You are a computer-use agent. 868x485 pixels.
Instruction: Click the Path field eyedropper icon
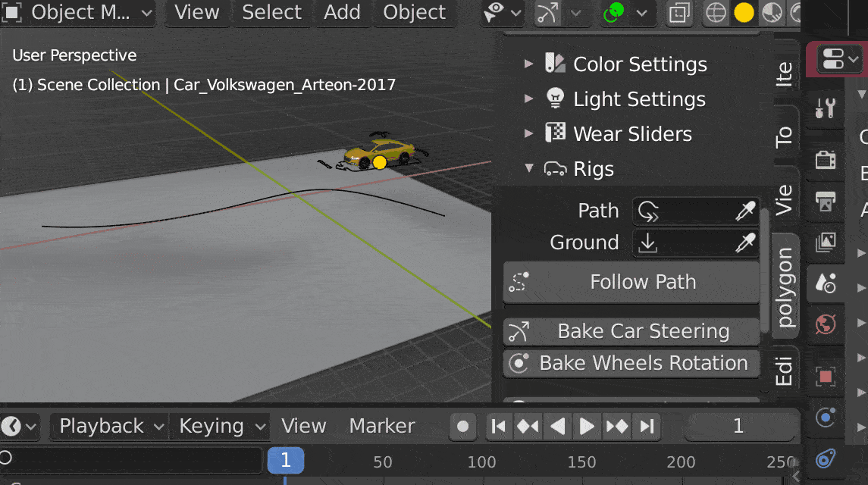(x=745, y=211)
